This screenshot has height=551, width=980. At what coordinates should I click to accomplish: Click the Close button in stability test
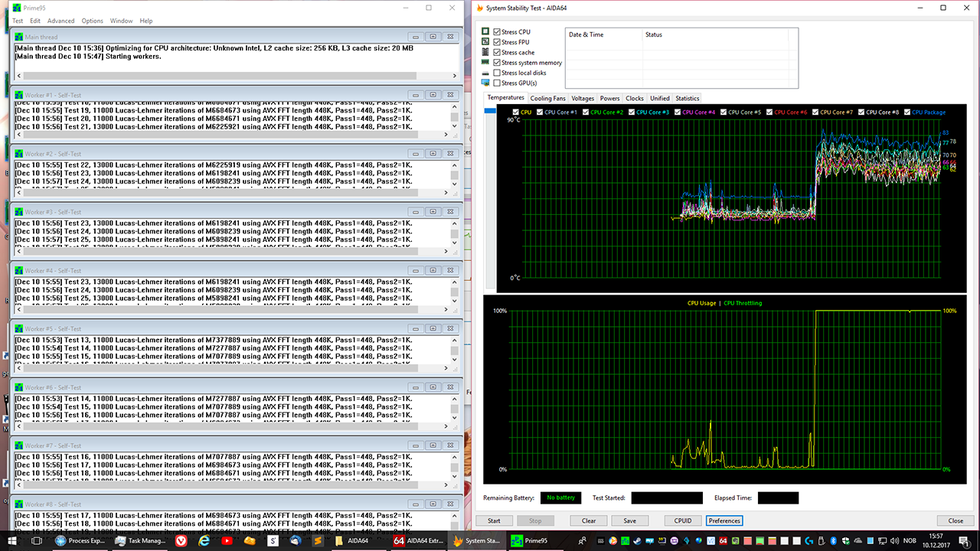pyautogui.click(x=955, y=520)
